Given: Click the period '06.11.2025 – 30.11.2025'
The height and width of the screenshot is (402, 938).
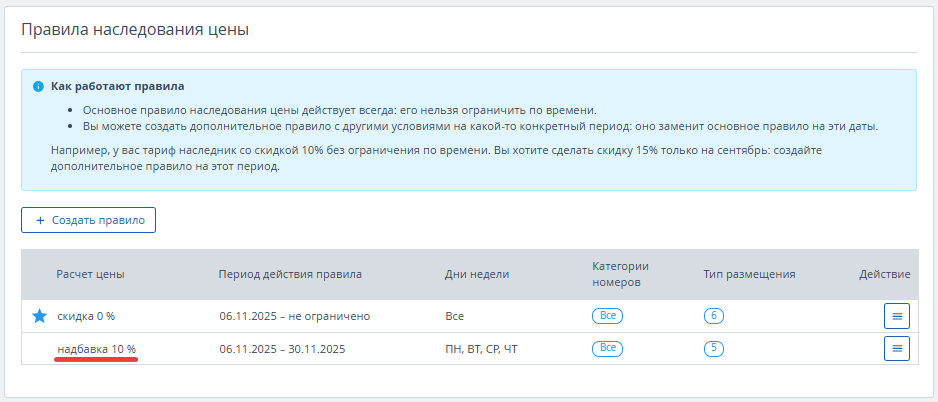Looking at the screenshot, I should [282, 349].
